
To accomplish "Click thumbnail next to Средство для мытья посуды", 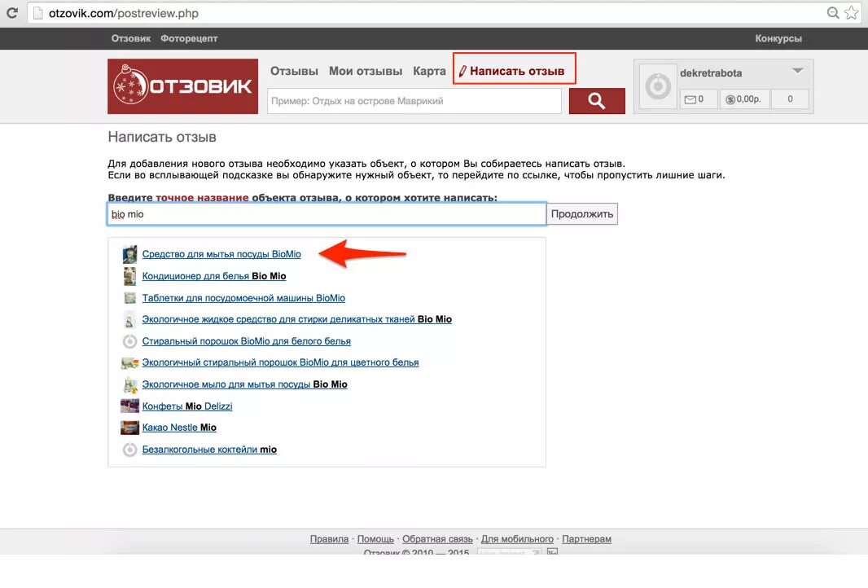I will (129, 254).
